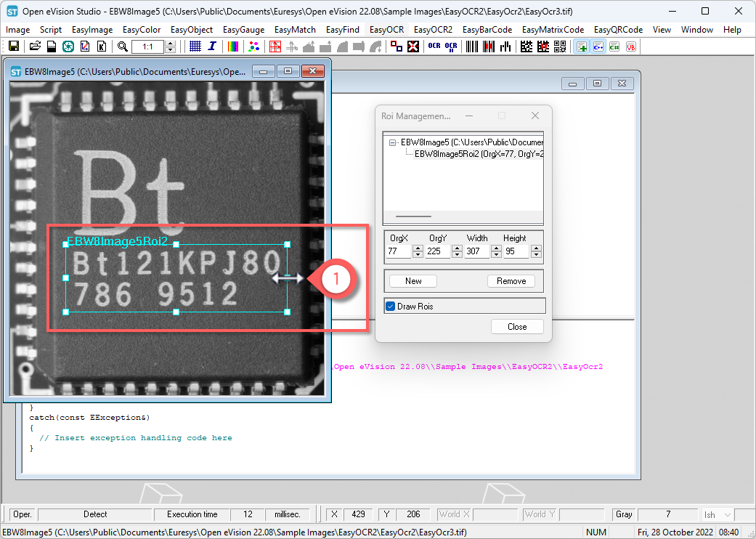Collapse the EBW8Image5 tree node
The height and width of the screenshot is (539, 756).
[x=392, y=142]
